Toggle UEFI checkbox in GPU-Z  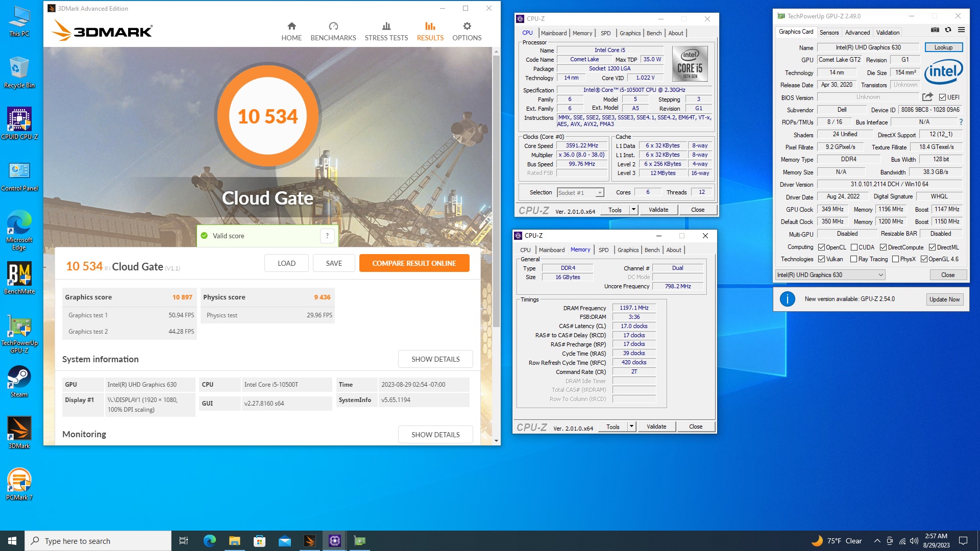[942, 97]
